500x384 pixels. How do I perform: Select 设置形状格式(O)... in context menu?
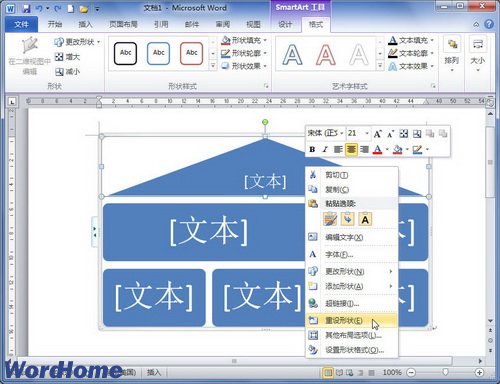(x=352, y=350)
